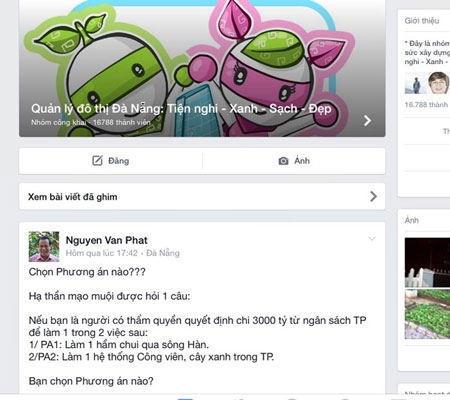View member avatar of man standing

[x=415, y=83]
